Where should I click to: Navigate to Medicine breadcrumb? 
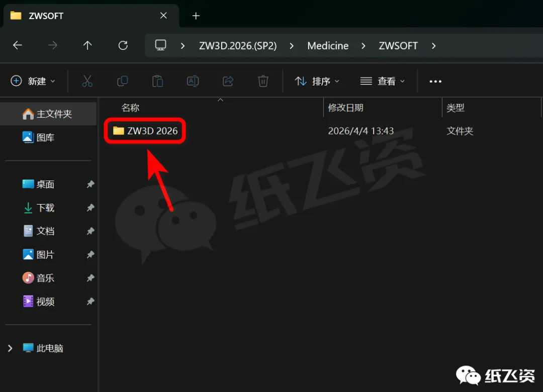[328, 46]
